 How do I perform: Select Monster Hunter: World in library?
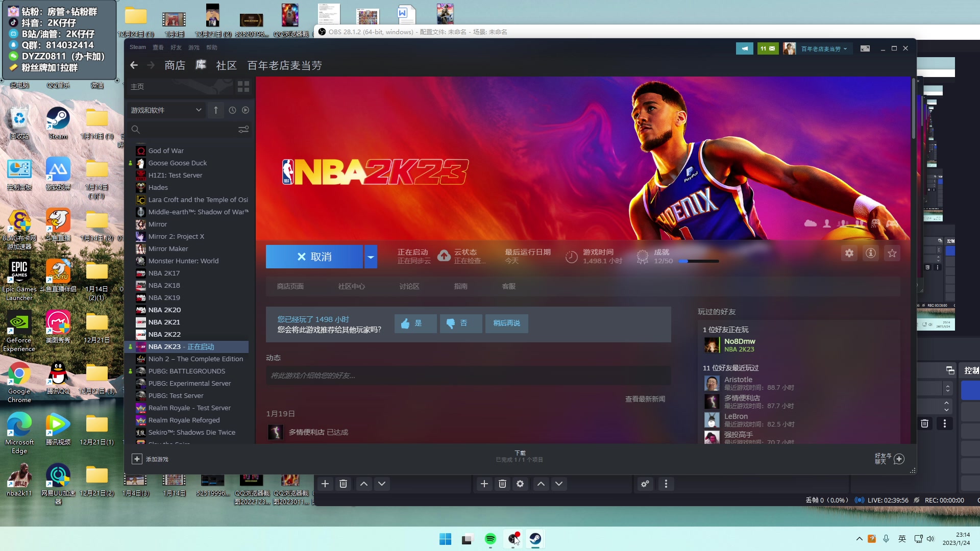[x=191, y=261]
